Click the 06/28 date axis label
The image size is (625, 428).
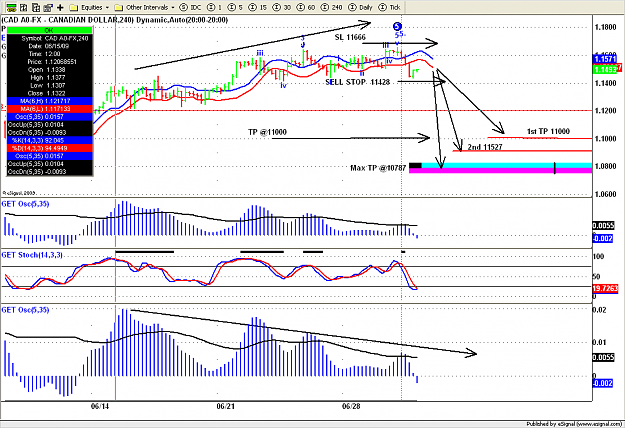(351, 406)
